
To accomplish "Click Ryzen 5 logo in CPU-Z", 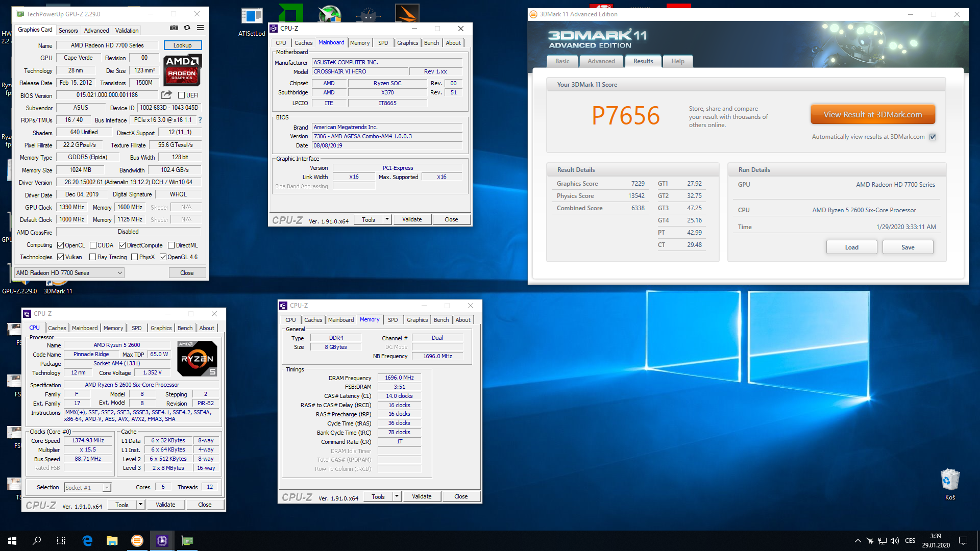I will point(197,358).
